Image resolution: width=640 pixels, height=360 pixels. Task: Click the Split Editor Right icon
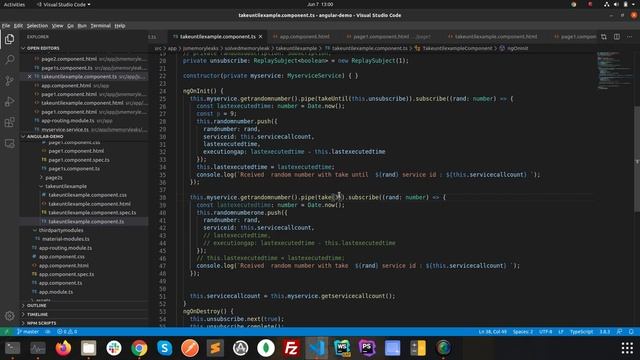[x=617, y=37]
